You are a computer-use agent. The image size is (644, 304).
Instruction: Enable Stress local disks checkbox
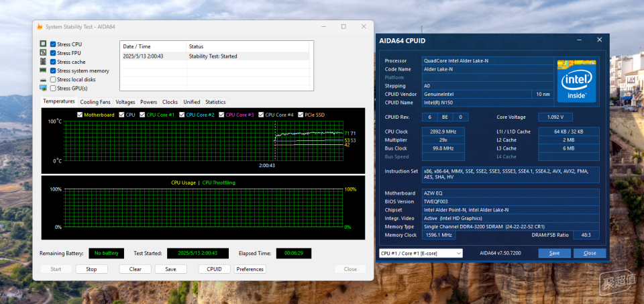(x=53, y=79)
